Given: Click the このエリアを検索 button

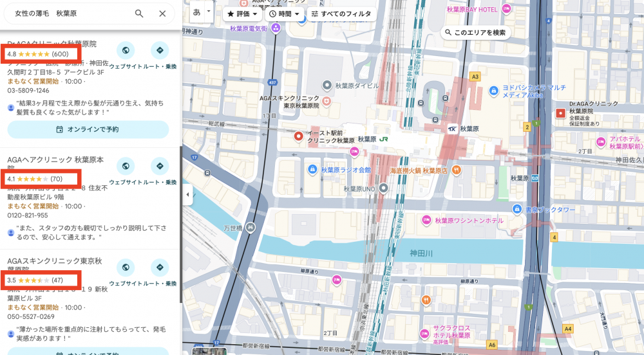Looking at the screenshot, I should (x=475, y=32).
